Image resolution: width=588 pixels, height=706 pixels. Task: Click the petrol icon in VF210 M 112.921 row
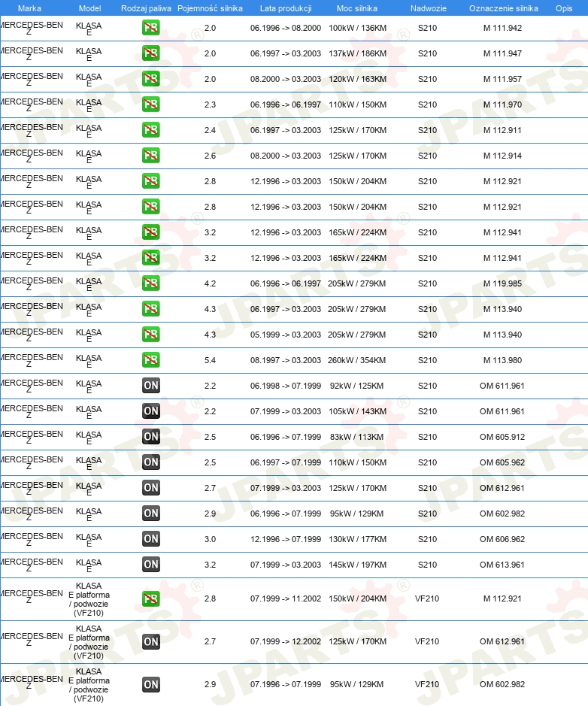click(x=151, y=598)
